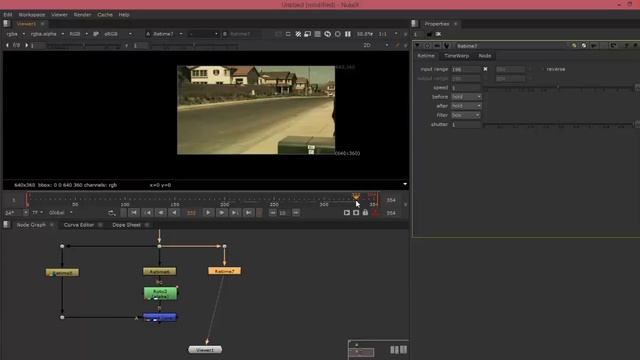Open the Cache menu
Screen dimensions: 640x360
click(x=105, y=15)
